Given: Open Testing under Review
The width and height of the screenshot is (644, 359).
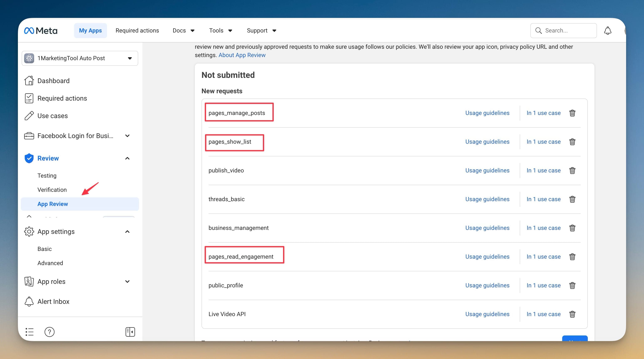Looking at the screenshot, I should coord(47,176).
